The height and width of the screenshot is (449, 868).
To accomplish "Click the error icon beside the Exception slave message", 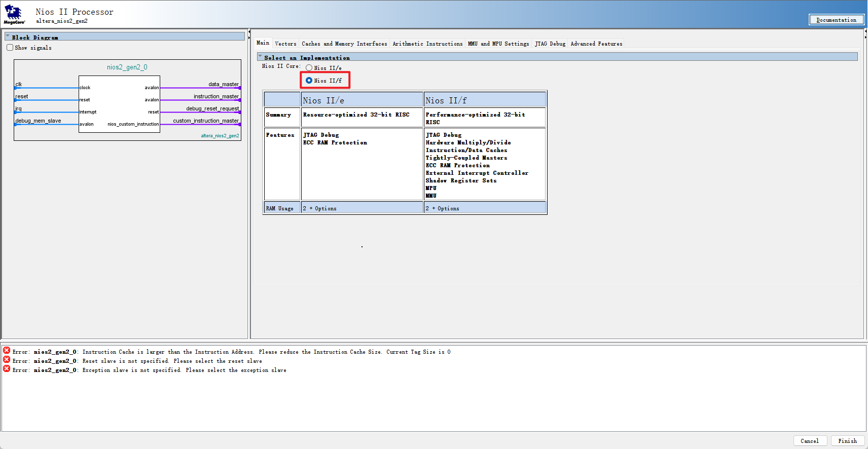I will (7, 368).
